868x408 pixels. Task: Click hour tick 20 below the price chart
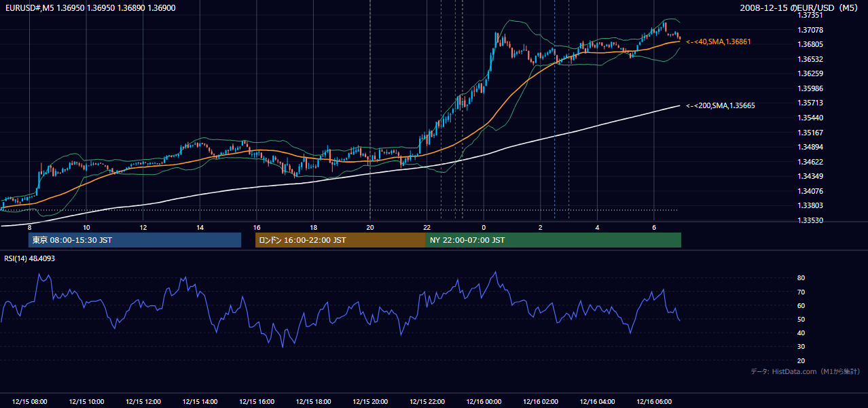coord(370,227)
